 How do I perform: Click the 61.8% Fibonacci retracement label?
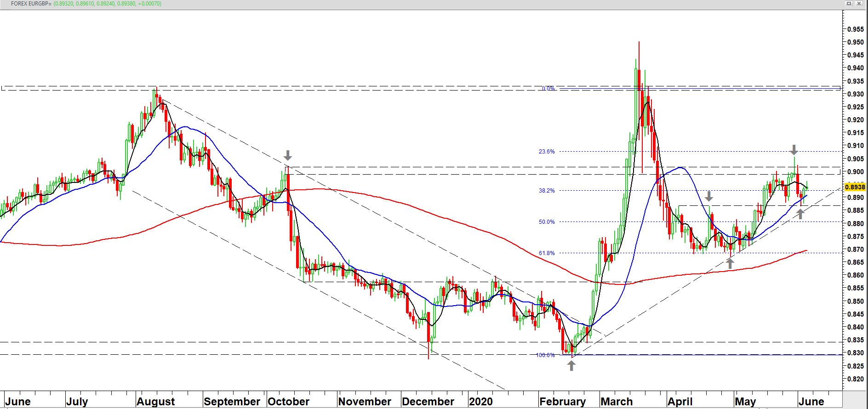click(547, 253)
